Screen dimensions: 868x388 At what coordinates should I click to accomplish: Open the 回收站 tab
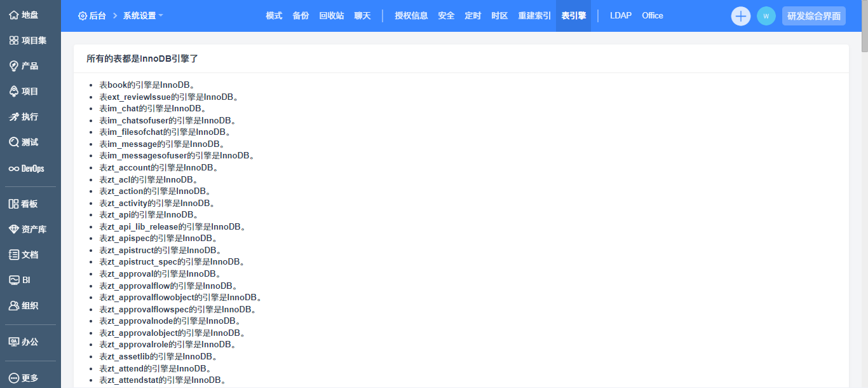coord(332,16)
